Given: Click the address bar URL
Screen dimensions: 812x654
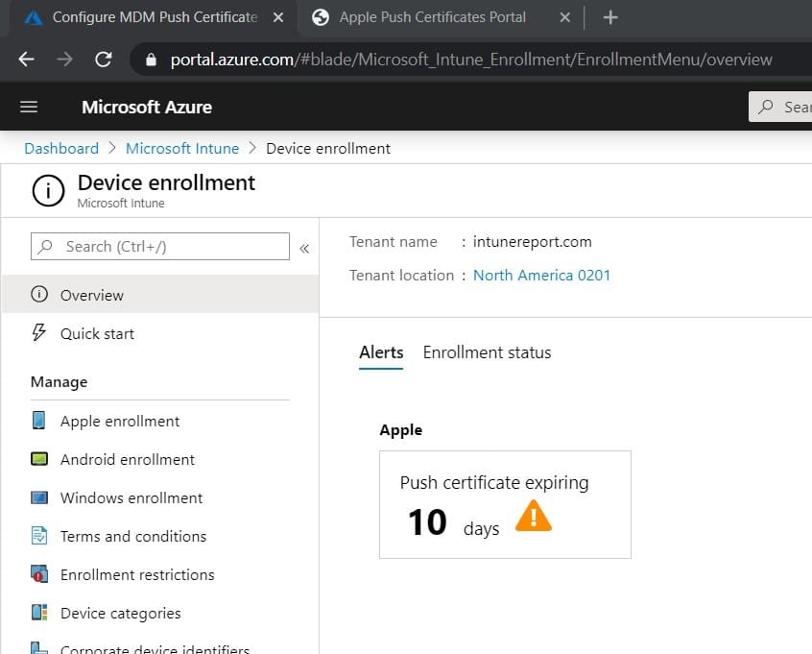Looking at the screenshot, I should (470, 60).
